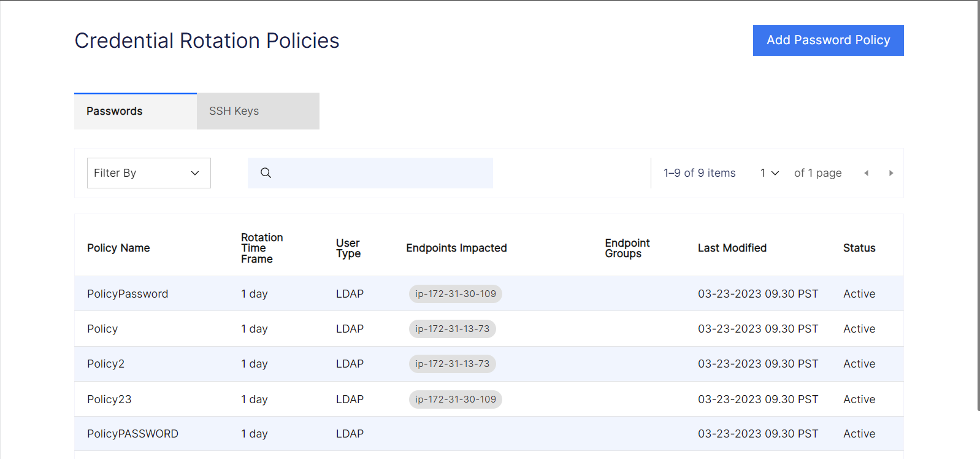This screenshot has width=980, height=459.
Task: Open the Filter By dropdown
Action: point(148,172)
